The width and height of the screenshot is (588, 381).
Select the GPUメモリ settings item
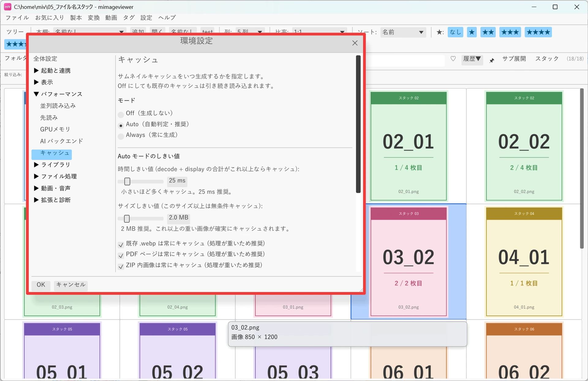55,129
